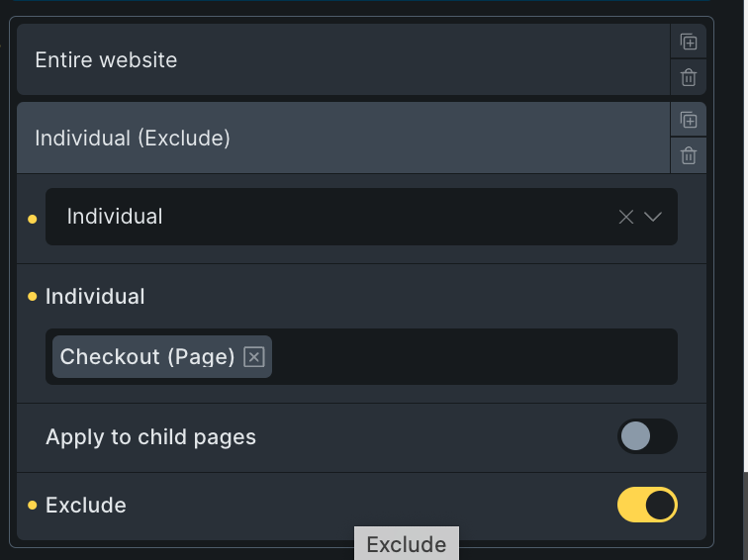This screenshot has width=748, height=560.
Task: Select the Individual dropdown field text
Action: click(x=115, y=217)
